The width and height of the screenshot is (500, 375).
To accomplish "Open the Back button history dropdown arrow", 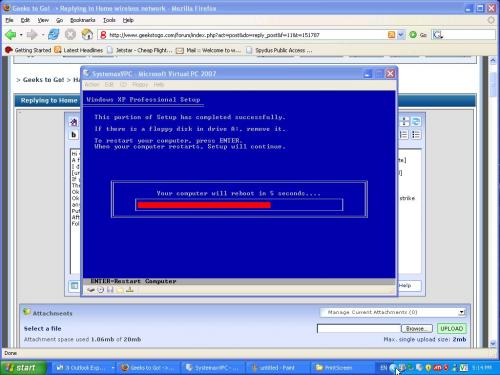I will 21,35.
